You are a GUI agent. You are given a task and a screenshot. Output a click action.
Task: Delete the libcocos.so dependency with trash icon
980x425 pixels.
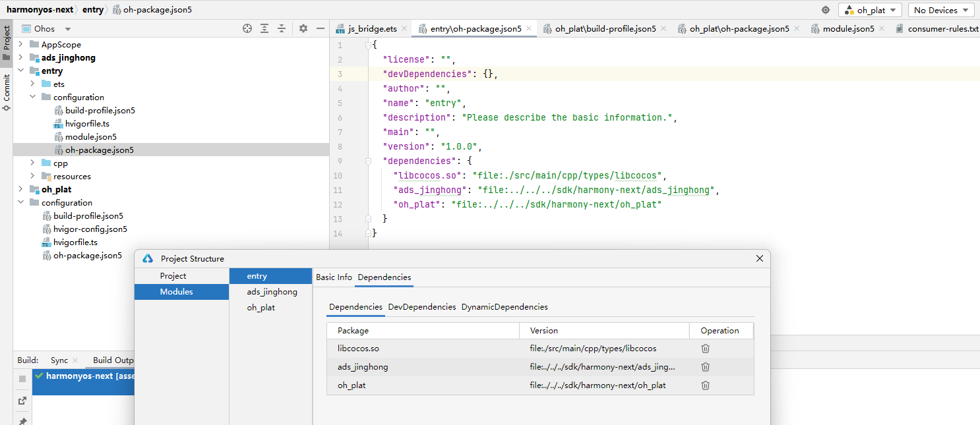pos(705,349)
